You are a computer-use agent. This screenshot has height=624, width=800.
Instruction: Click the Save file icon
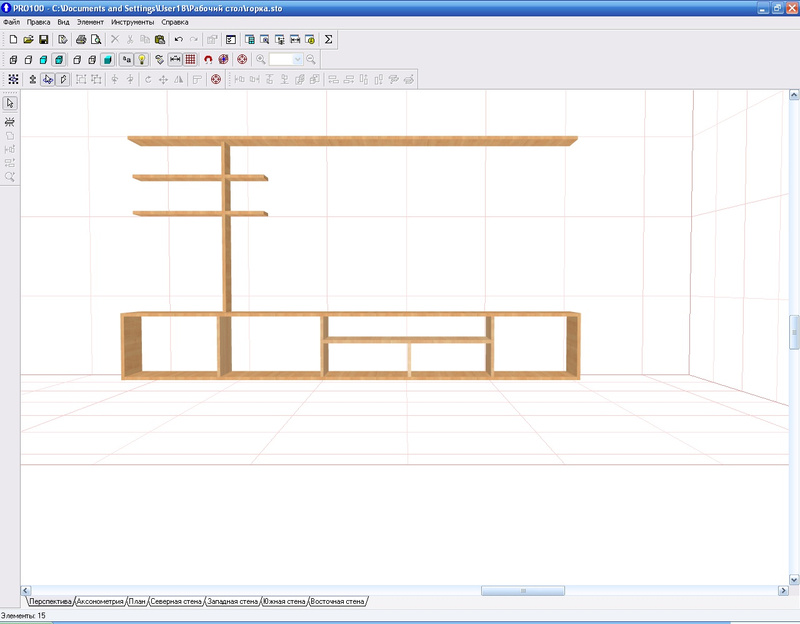pyautogui.click(x=44, y=40)
